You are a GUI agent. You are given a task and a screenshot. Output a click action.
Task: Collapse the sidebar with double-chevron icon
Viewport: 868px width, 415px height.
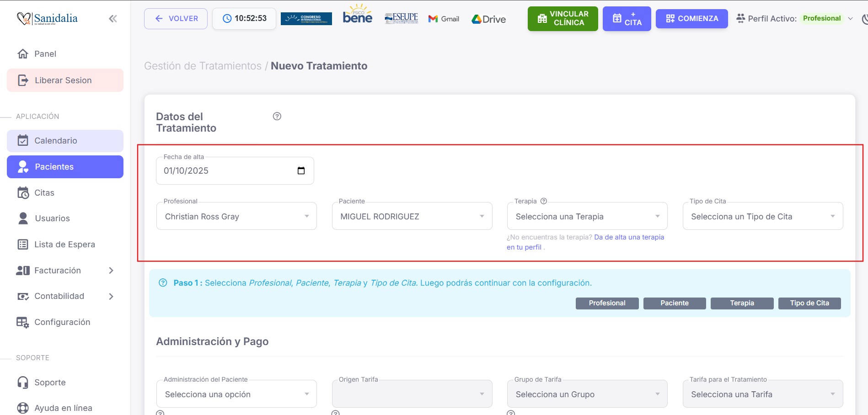tap(113, 19)
